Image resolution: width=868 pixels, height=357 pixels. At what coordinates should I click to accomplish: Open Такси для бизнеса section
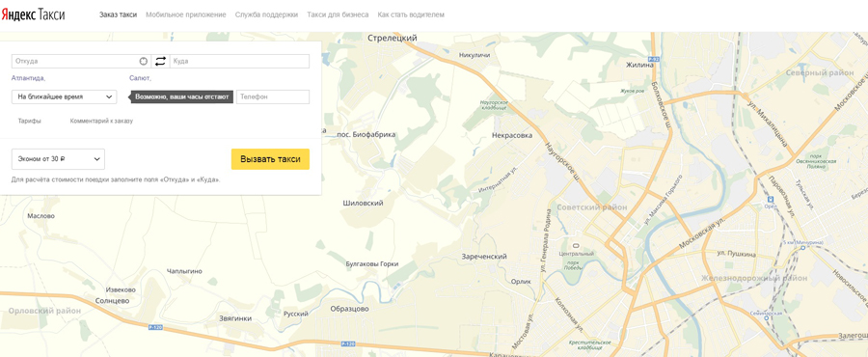click(x=338, y=14)
